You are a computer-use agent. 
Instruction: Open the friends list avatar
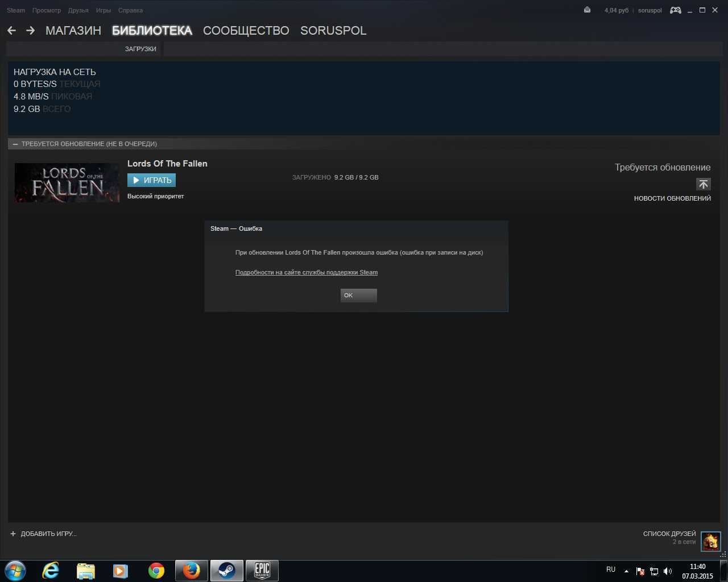710,542
